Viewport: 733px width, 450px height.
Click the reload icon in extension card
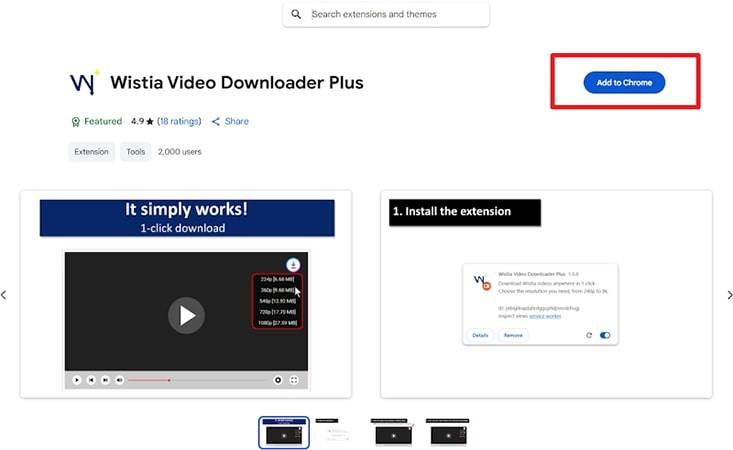click(x=589, y=336)
